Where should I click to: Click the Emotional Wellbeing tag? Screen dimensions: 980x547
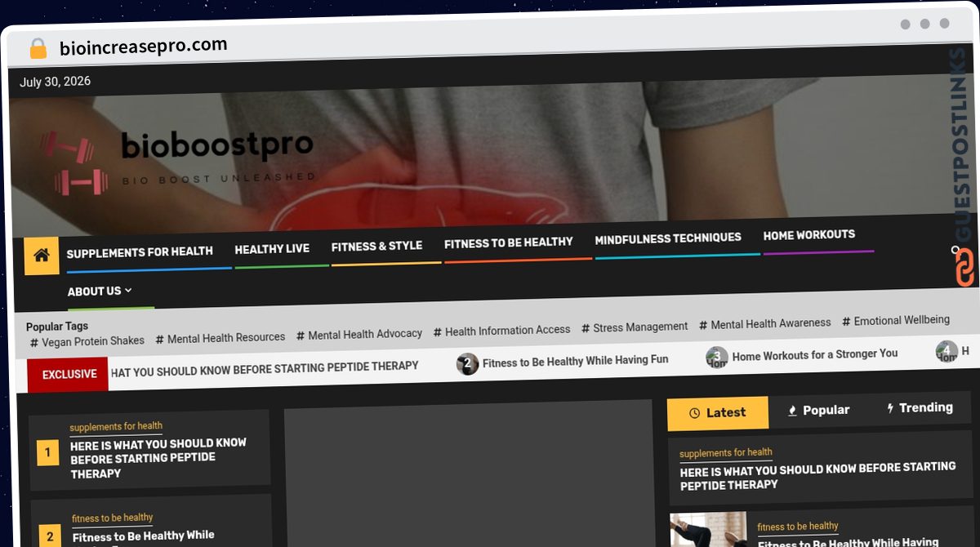(896, 321)
